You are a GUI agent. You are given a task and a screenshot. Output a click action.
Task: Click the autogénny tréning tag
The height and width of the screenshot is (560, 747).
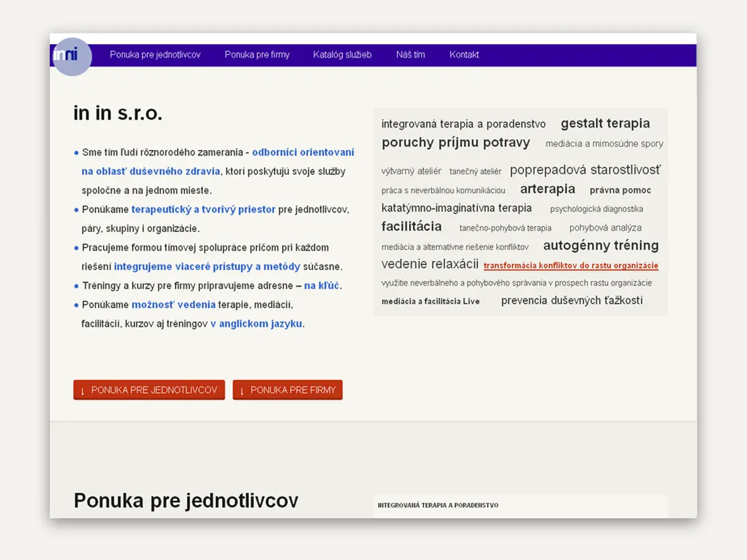tap(601, 245)
